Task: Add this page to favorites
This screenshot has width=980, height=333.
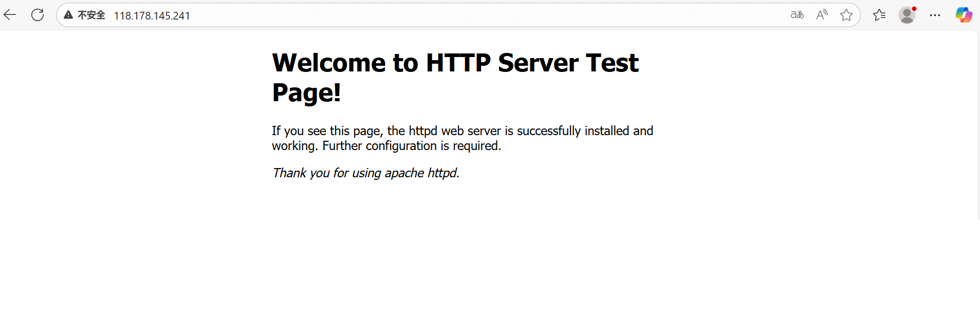Action: [846, 15]
